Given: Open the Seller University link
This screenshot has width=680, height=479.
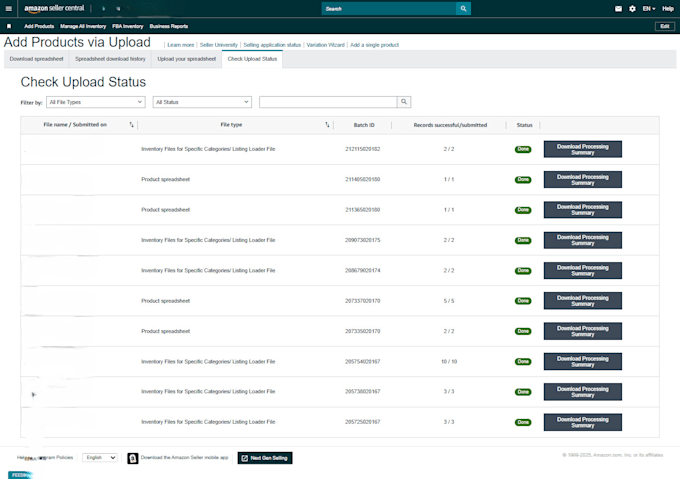Looking at the screenshot, I should pos(219,45).
